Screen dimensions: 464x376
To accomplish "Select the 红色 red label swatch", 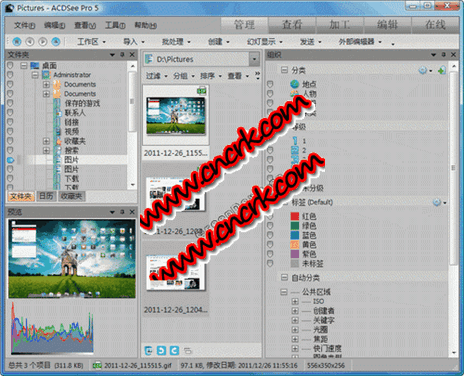I will click(x=295, y=216).
